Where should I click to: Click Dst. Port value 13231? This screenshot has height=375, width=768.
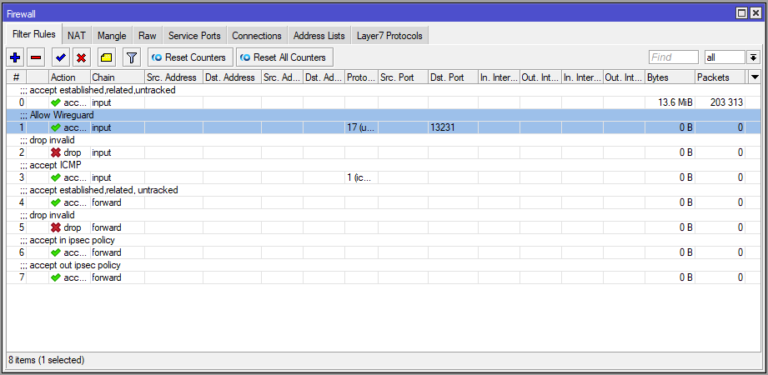pyautogui.click(x=443, y=128)
